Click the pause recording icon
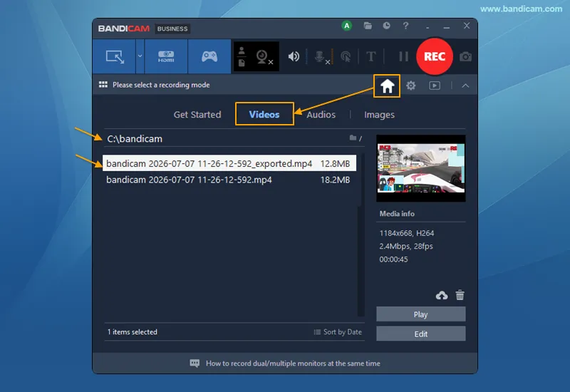 403,56
